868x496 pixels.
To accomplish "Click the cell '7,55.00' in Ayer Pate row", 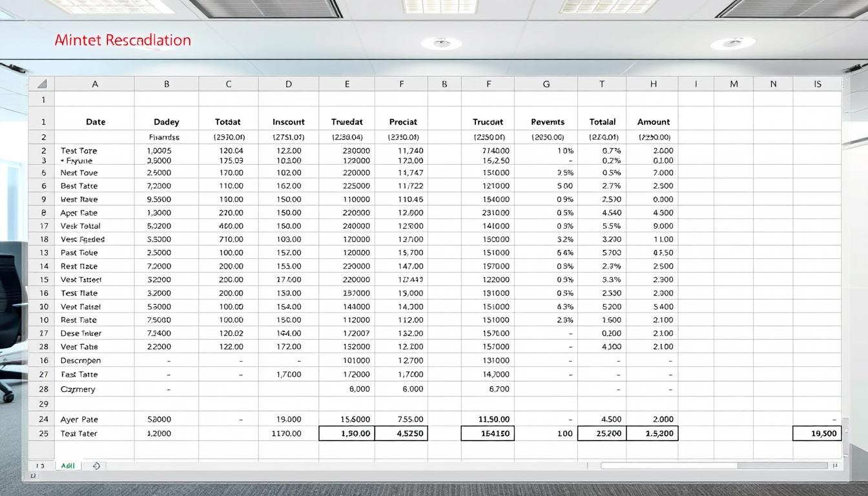I will tap(401, 419).
